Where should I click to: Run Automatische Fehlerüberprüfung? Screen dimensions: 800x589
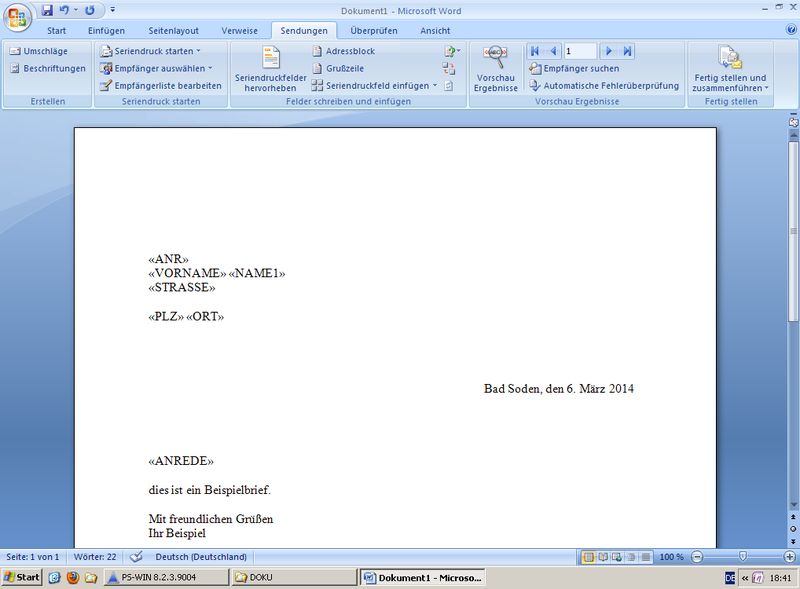click(604, 86)
